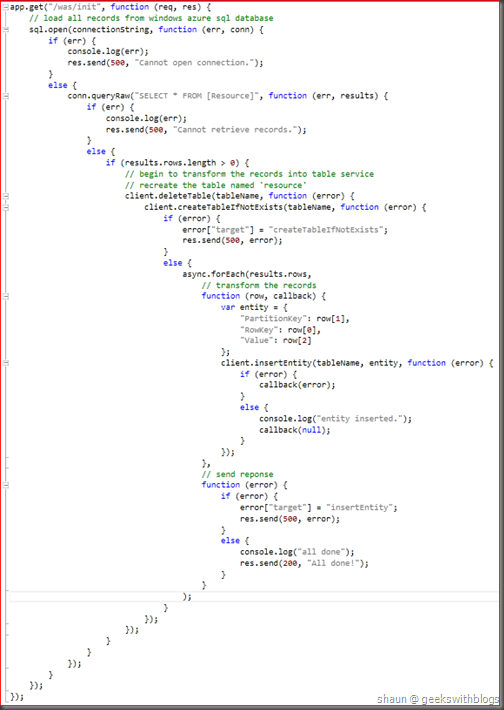Click the async.forEach(results.rows call
Viewport: 504px width, 710px height.
pyautogui.click(x=247, y=274)
